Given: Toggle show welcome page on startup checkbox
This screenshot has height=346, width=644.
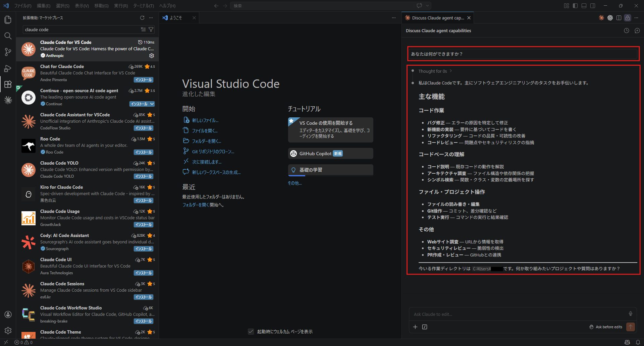Looking at the screenshot, I should tap(251, 332).
